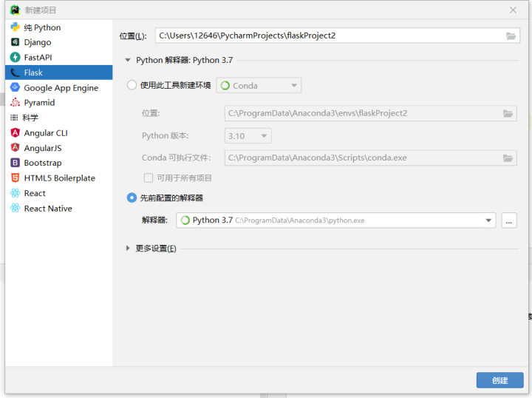Click the 位置(L): label
Image resolution: width=532 pixels, height=398 pixels.
point(133,36)
